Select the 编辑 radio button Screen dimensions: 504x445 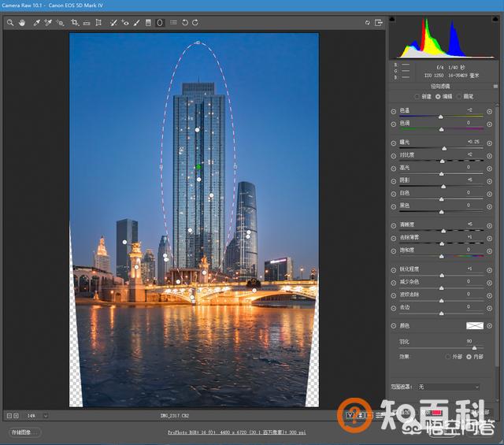pyautogui.click(x=438, y=96)
